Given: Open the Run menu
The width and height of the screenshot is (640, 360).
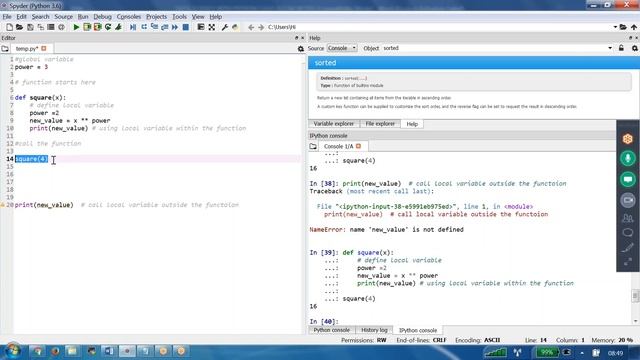Looking at the screenshot, I should tap(83, 17).
